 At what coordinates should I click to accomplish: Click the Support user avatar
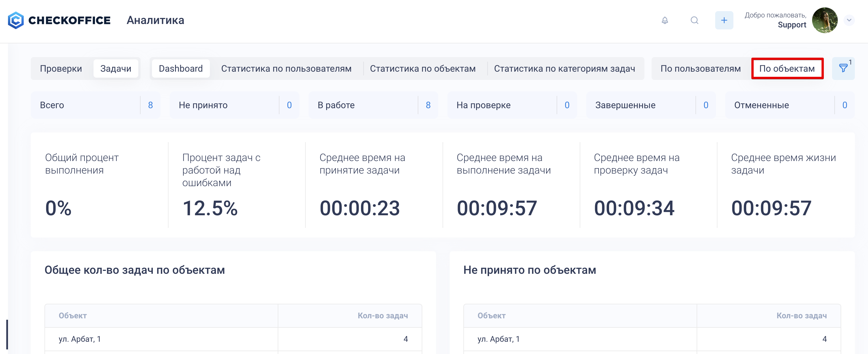tap(825, 20)
